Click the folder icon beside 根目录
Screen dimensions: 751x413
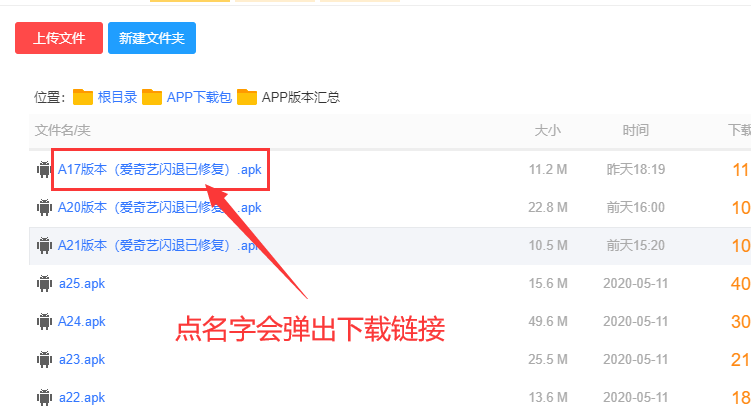coord(83,97)
